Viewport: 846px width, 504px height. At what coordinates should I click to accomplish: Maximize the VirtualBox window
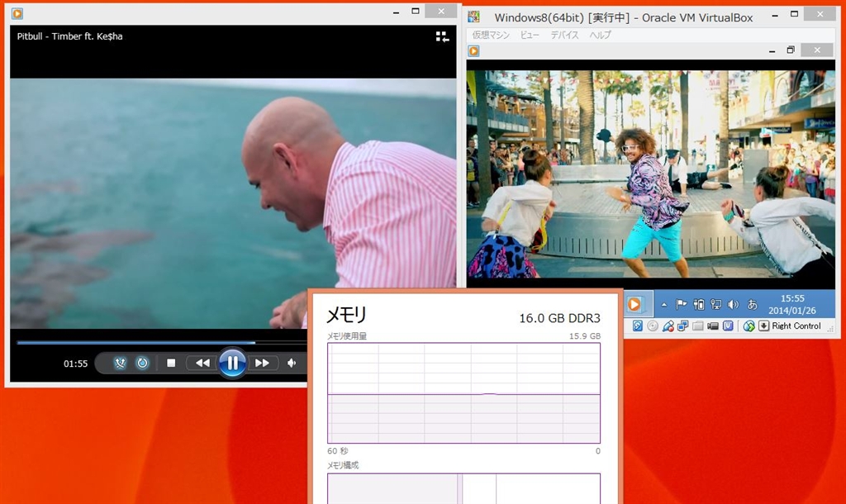[x=794, y=15]
